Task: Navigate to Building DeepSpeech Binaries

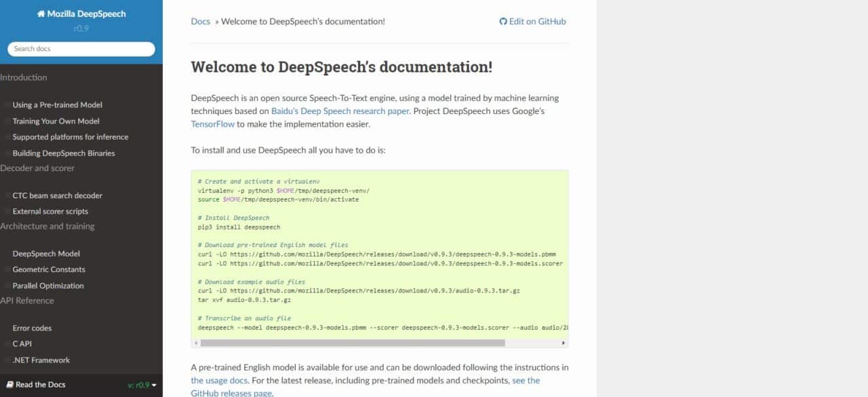Action: click(x=64, y=153)
